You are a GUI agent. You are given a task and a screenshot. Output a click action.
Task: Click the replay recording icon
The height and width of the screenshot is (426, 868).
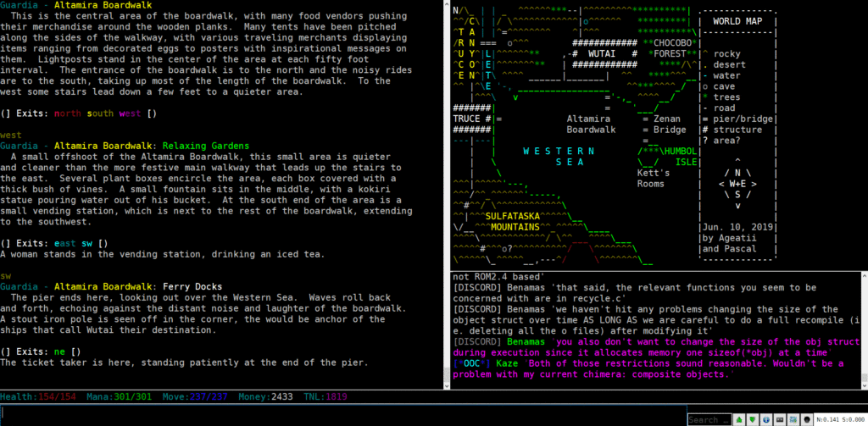(780, 420)
